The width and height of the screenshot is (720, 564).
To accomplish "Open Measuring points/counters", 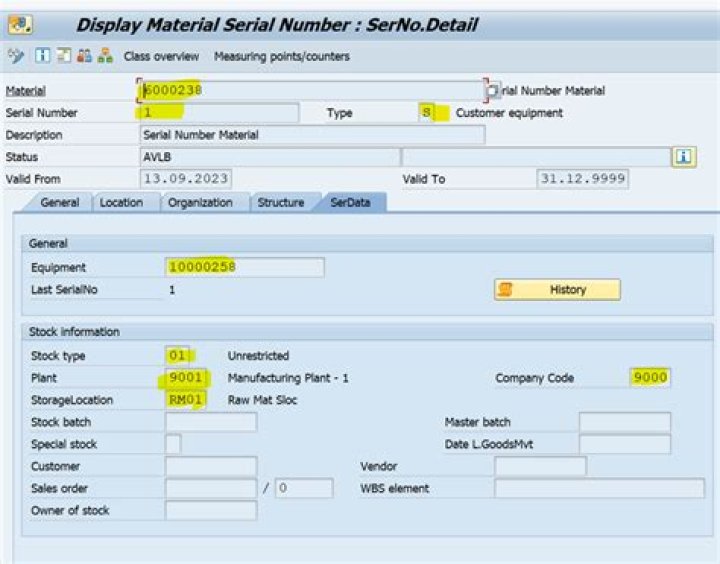I will pos(281,56).
